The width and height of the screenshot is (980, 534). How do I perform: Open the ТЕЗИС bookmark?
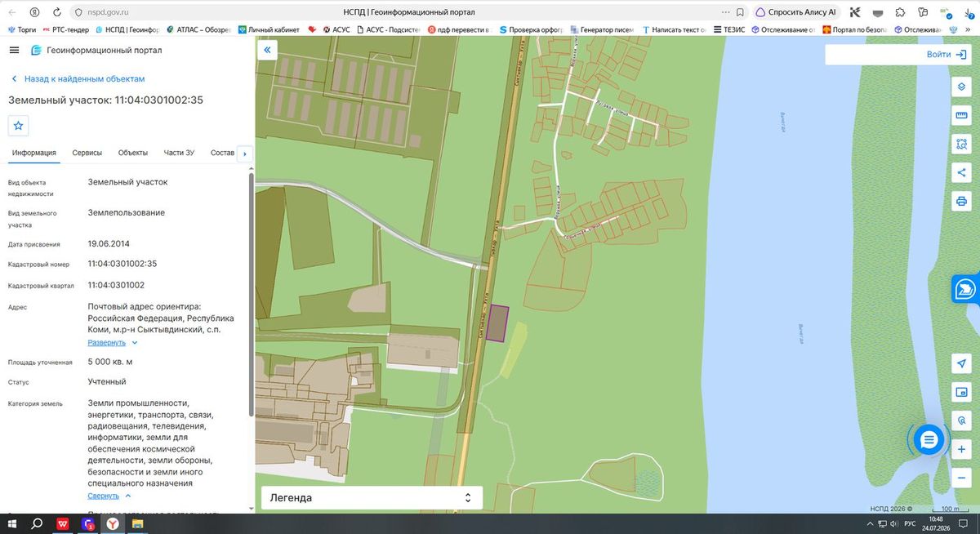click(x=728, y=29)
